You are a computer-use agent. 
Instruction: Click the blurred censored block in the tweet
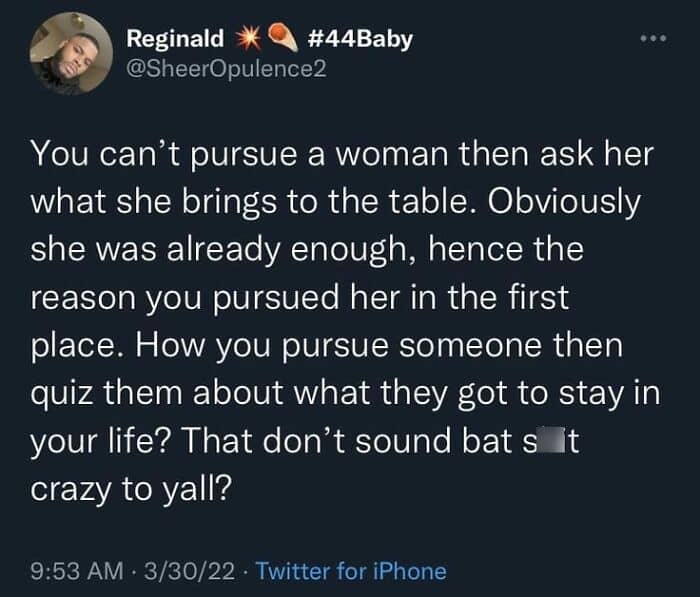pyautogui.click(x=547, y=441)
